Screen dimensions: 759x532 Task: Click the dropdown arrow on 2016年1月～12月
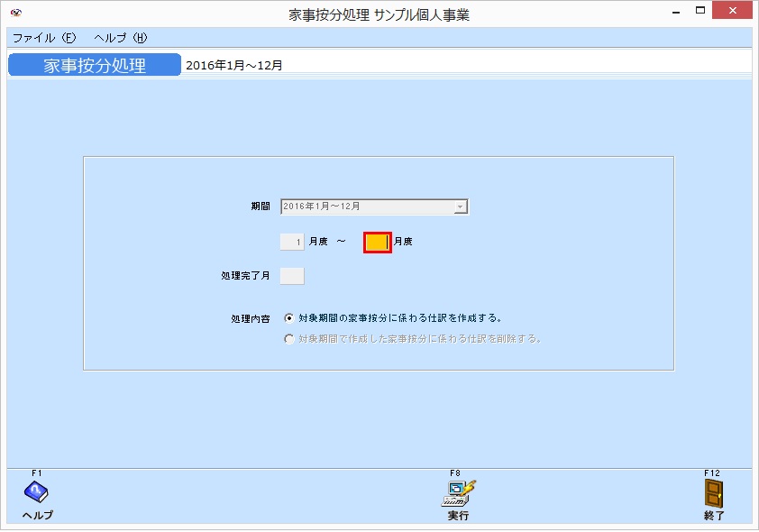point(459,206)
